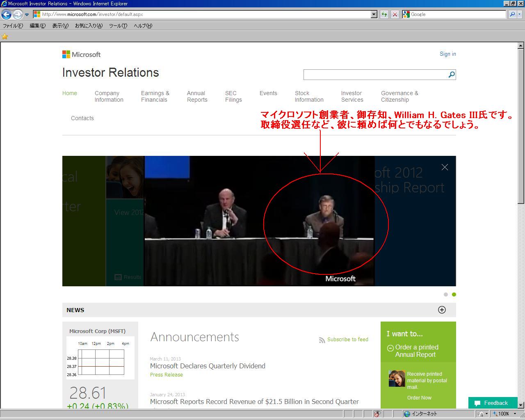The height and width of the screenshot is (420, 525).
Task: Click the address bar URL field
Action: [x=202, y=14]
